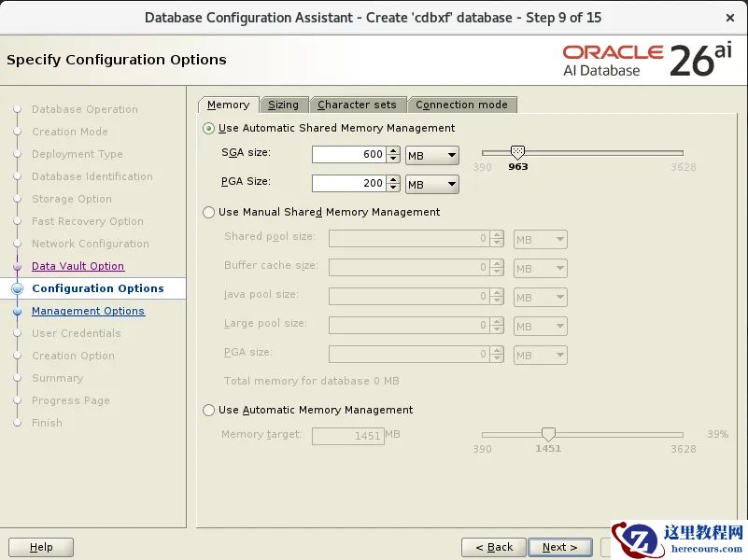Image resolution: width=748 pixels, height=560 pixels.
Task: Open Java pool size unit dropdown
Action: click(541, 298)
